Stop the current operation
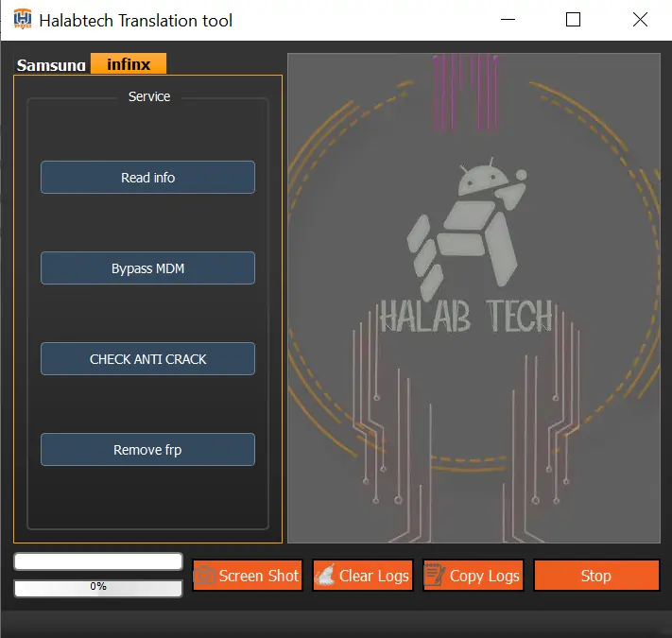 click(596, 576)
